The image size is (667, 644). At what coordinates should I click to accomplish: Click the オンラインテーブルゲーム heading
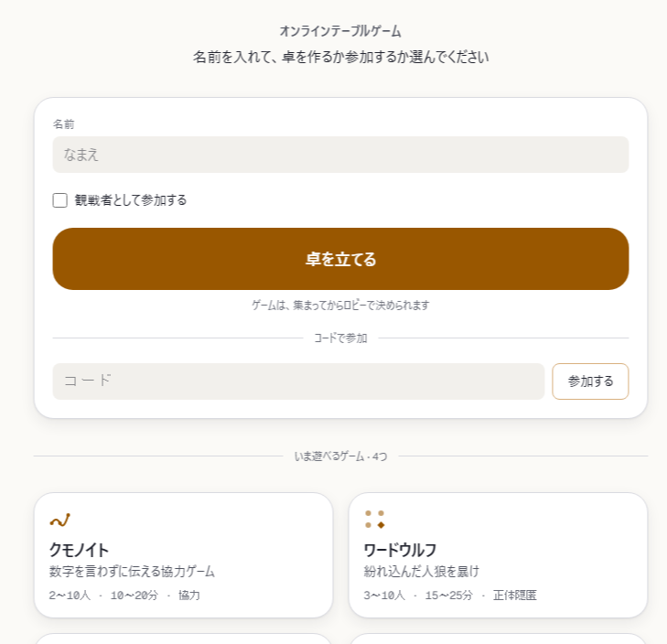click(340, 31)
